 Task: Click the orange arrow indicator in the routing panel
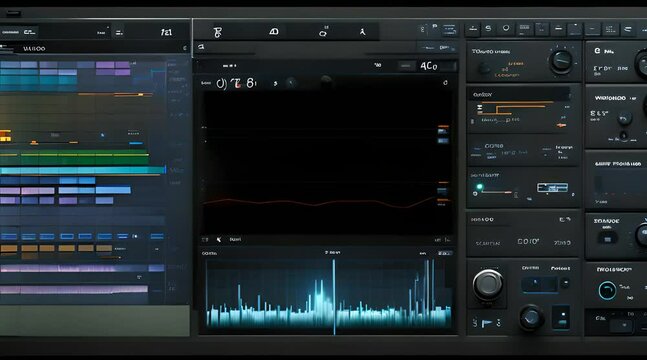click(x=561, y=125)
